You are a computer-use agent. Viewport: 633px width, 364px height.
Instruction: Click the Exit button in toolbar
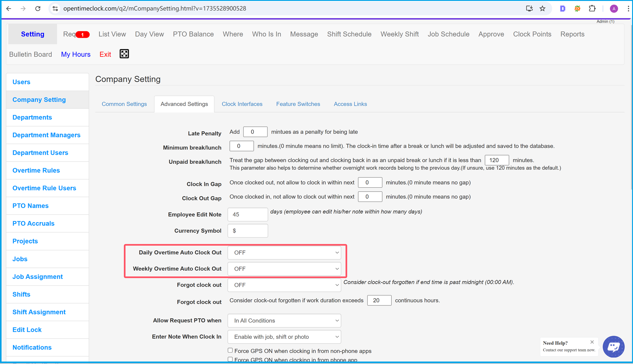[x=105, y=54]
